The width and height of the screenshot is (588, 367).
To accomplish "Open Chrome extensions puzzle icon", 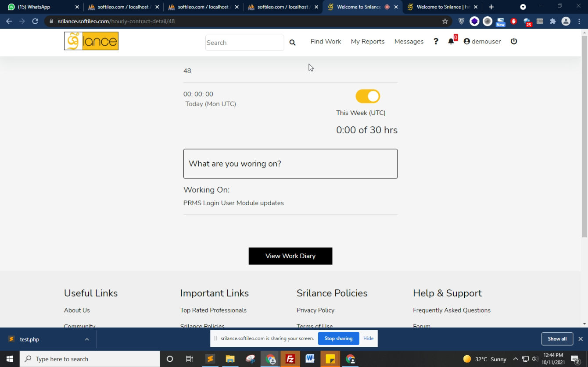I will (x=553, y=21).
